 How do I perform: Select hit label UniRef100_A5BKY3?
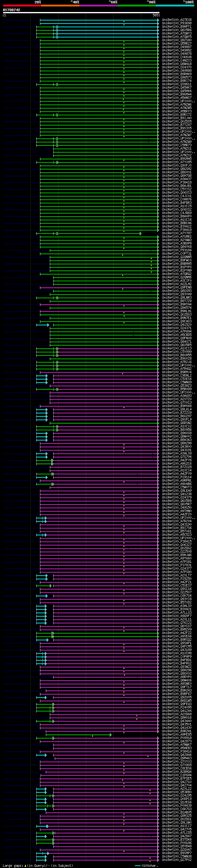click(177, 111)
